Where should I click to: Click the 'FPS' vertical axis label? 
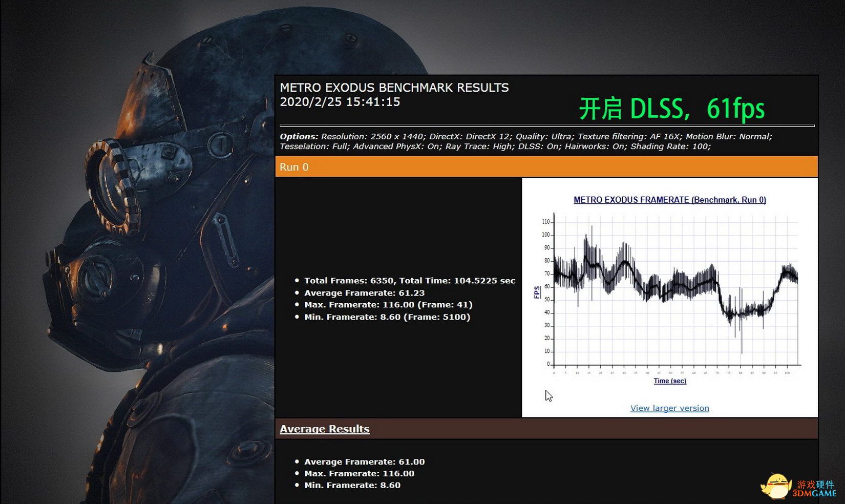[537, 292]
